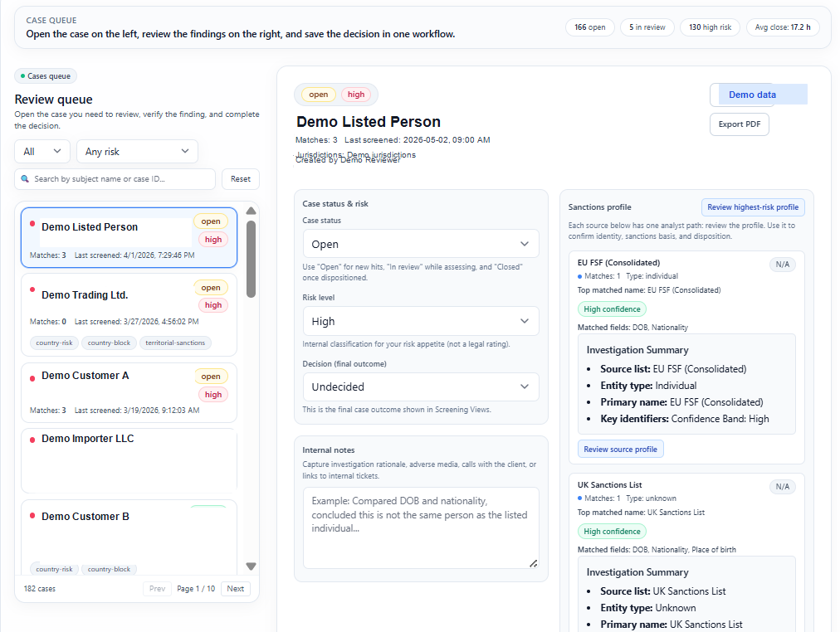Click the high badge in case header
This screenshot has height=632, width=840.
(x=356, y=95)
